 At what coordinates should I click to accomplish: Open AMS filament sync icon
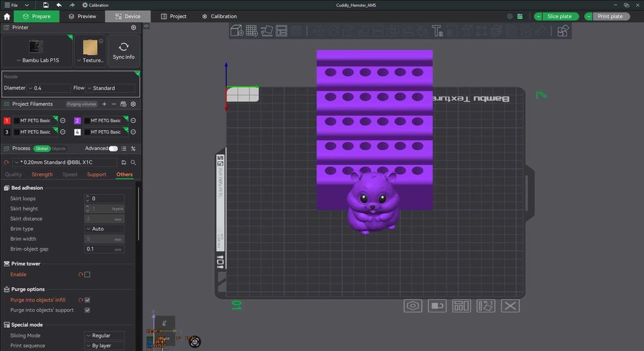click(123, 104)
